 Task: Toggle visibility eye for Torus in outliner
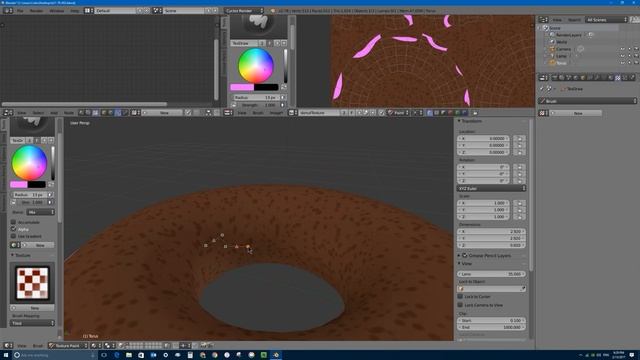click(x=622, y=63)
